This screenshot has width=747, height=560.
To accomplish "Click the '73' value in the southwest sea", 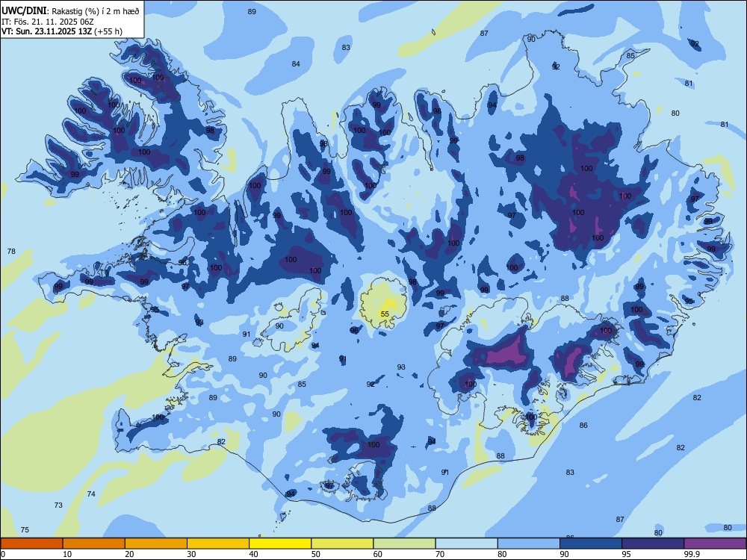I will [x=58, y=505].
